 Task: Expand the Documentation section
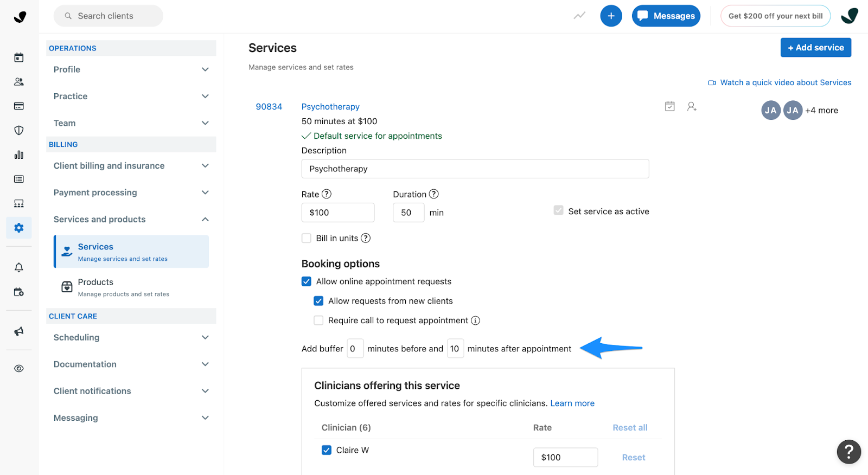[131, 364]
